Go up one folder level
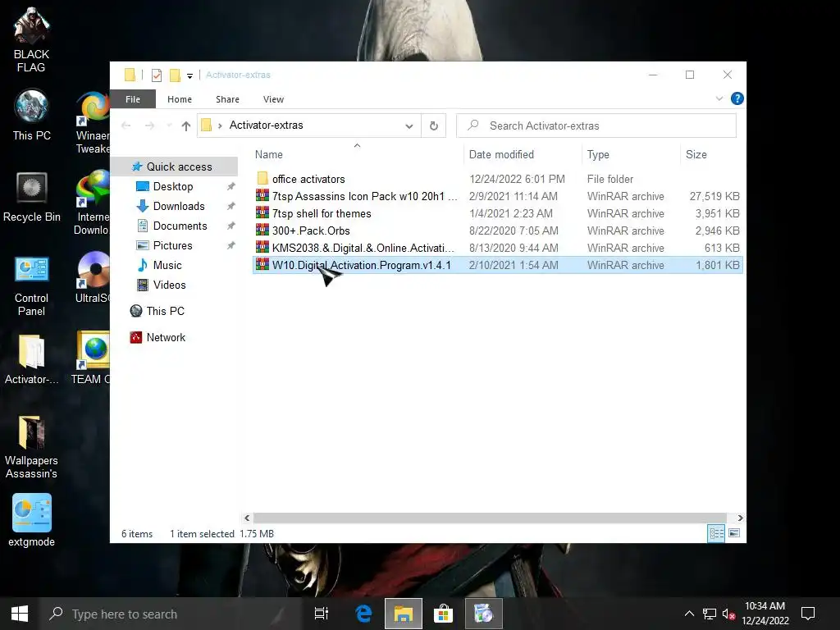Screen dimensions: 840x630 point(186,126)
